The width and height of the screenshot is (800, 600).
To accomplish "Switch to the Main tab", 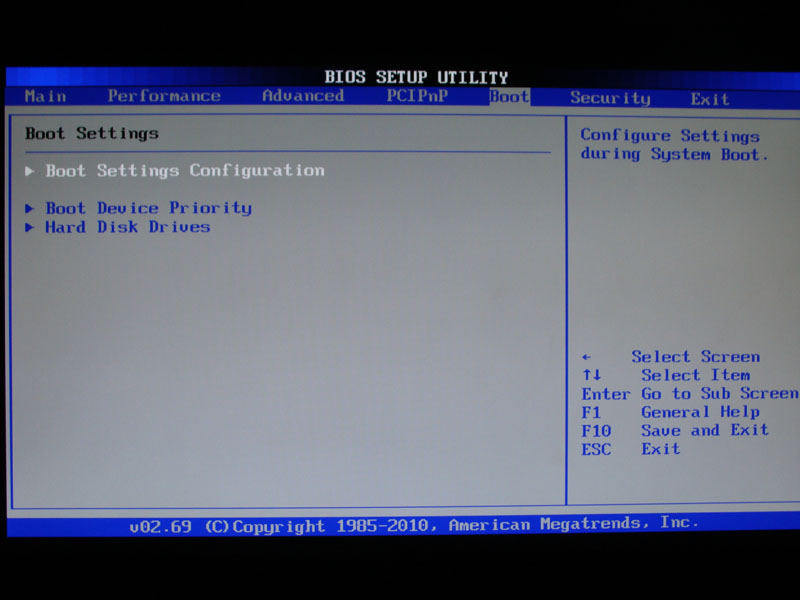I will 45,96.
